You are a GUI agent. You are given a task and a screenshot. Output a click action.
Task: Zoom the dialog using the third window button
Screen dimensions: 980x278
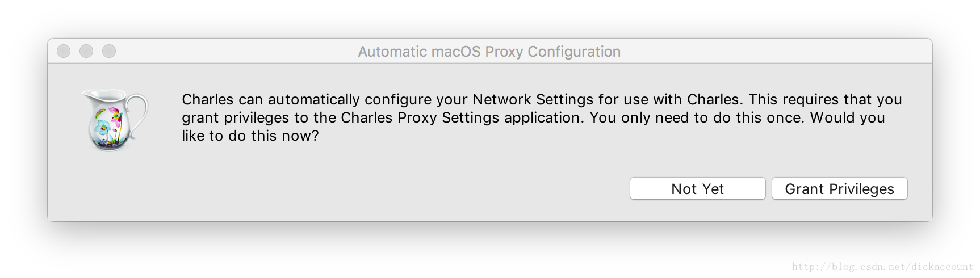(x=109, y=51)
